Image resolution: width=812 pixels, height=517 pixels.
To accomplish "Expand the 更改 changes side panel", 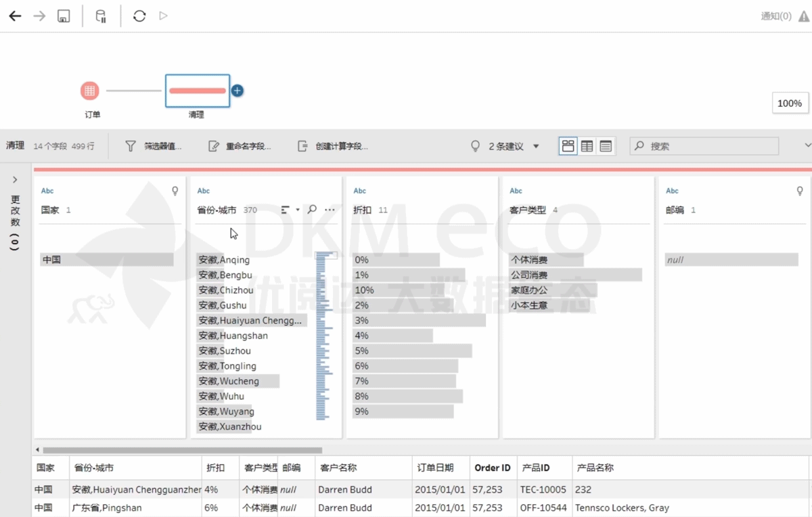I will tap(15, 180).
